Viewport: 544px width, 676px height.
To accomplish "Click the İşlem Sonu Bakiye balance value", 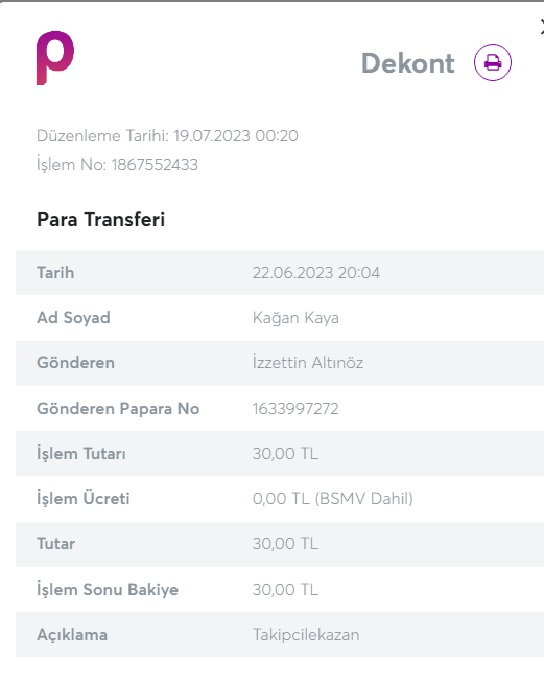I will [x=285, y=589].
